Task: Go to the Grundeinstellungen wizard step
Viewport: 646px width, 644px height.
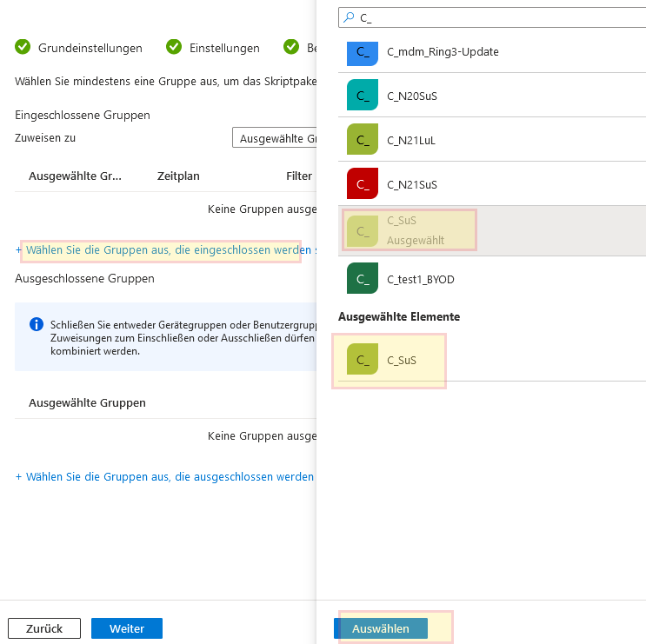Action: pos(90,48)
